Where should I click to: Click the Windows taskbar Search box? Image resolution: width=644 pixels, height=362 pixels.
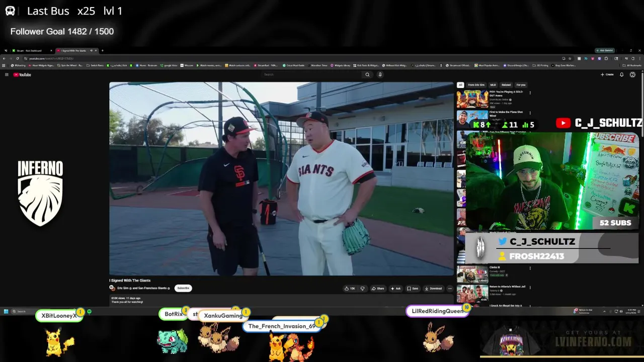[x=24, y=311]
